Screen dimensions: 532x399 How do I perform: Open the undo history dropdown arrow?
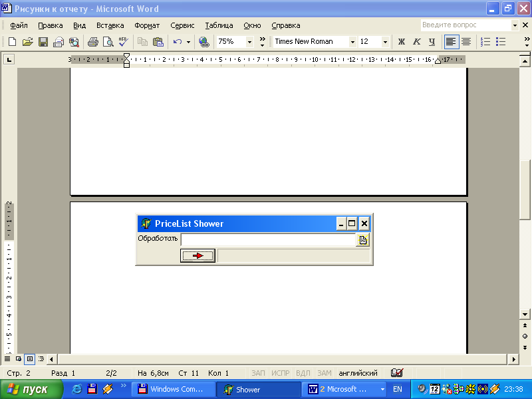coord(188,42)
